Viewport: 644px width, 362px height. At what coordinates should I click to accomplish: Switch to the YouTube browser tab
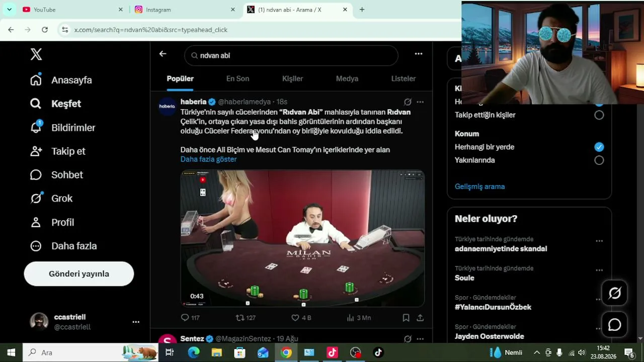point(72,10)
